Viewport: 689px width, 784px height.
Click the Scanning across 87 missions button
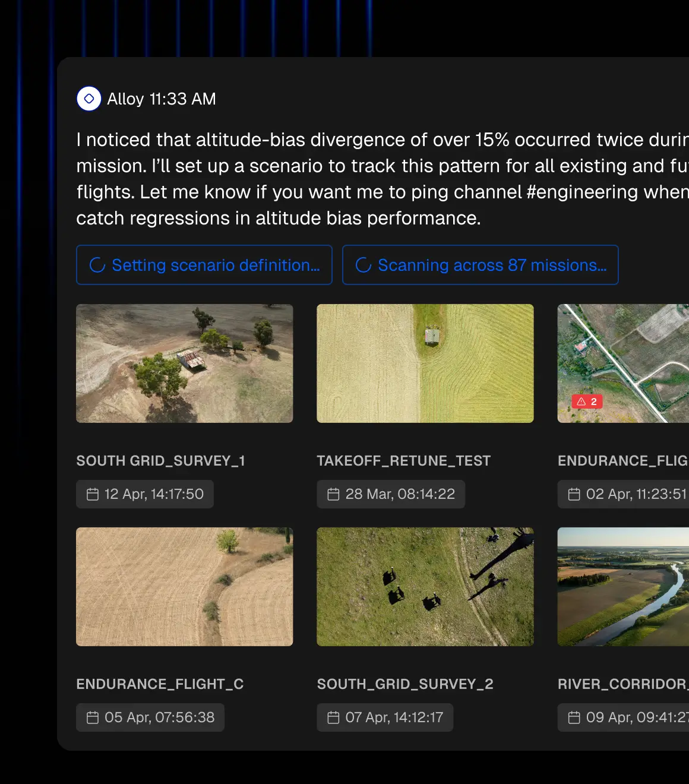(x=481, y=265)
